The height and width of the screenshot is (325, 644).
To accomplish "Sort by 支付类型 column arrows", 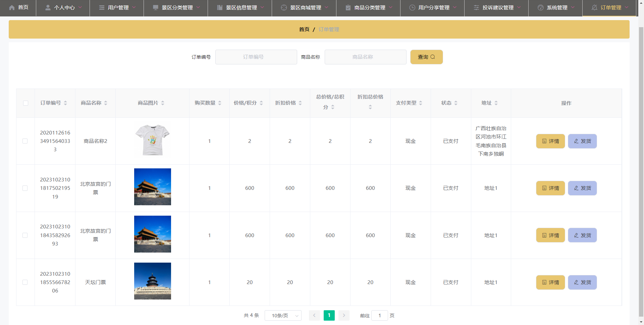I will tap(421, 103).
